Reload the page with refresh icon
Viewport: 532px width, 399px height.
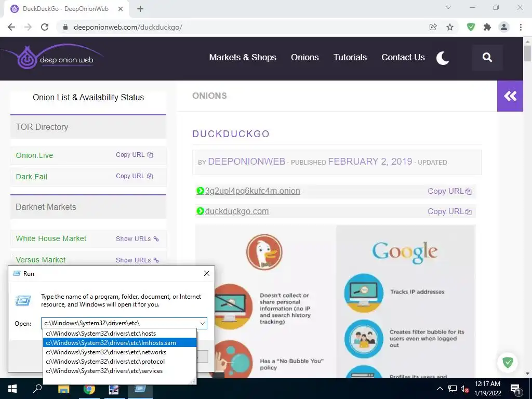[45, 27]
